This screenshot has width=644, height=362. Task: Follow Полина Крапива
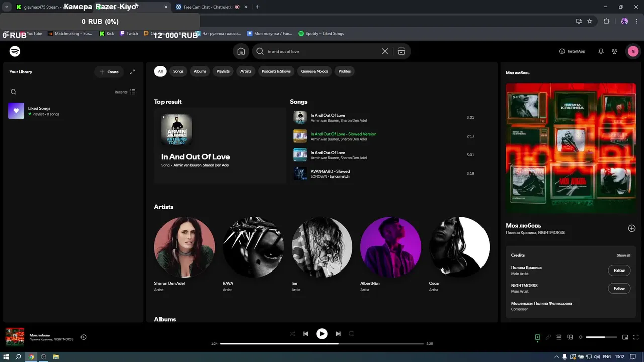pos(619,270)
